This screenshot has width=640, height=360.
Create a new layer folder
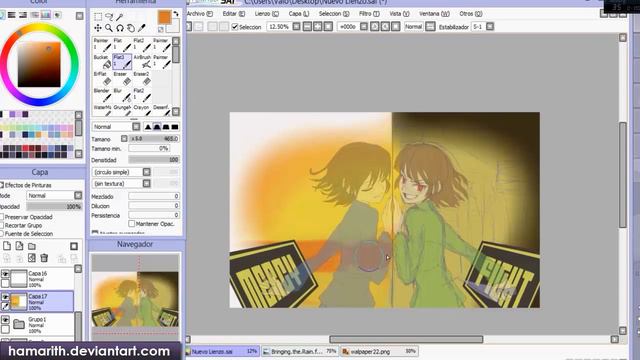coord(32,246)
